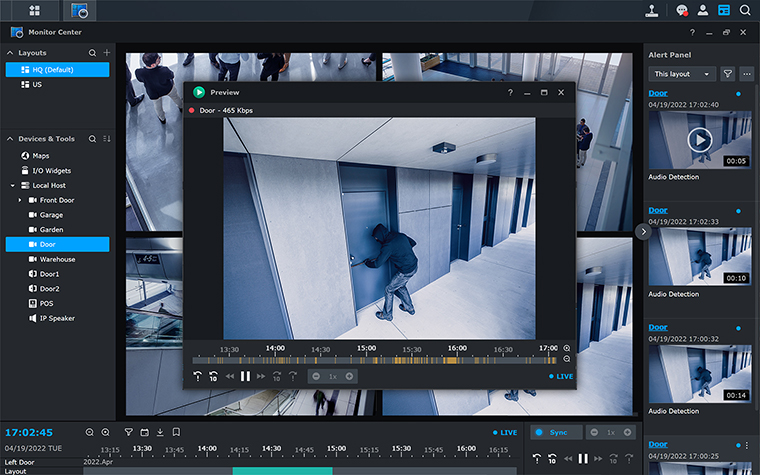
Task: Pause playback in the Preview window
Action: pos(245,376)
